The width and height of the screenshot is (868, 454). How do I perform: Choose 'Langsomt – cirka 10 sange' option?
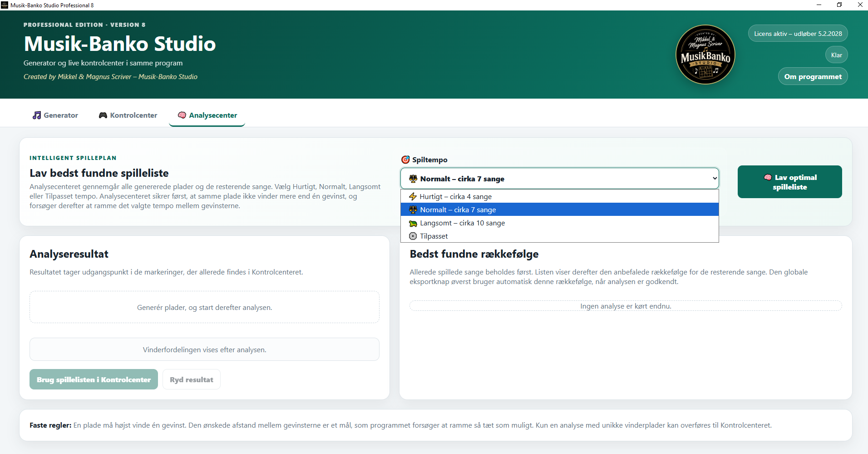[560, 223]
